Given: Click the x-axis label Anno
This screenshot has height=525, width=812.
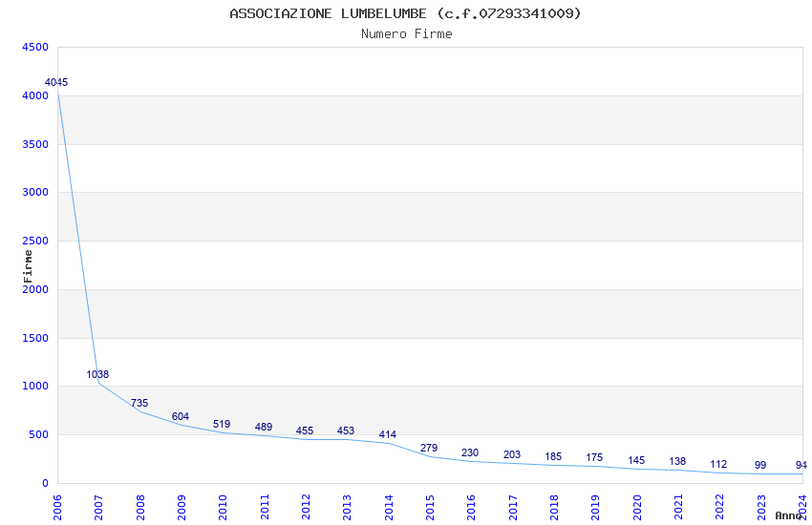Looking at the screenshot, I should tap(788, 515).
